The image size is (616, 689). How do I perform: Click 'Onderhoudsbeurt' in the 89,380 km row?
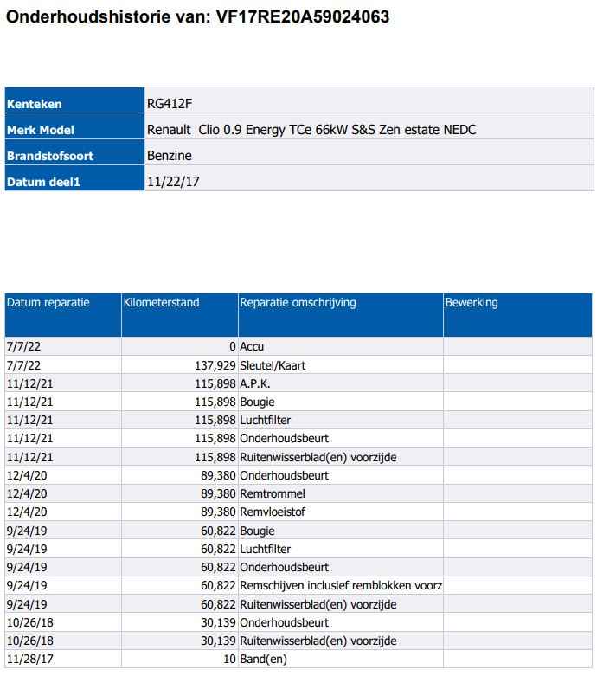click(x=284, y=475)
